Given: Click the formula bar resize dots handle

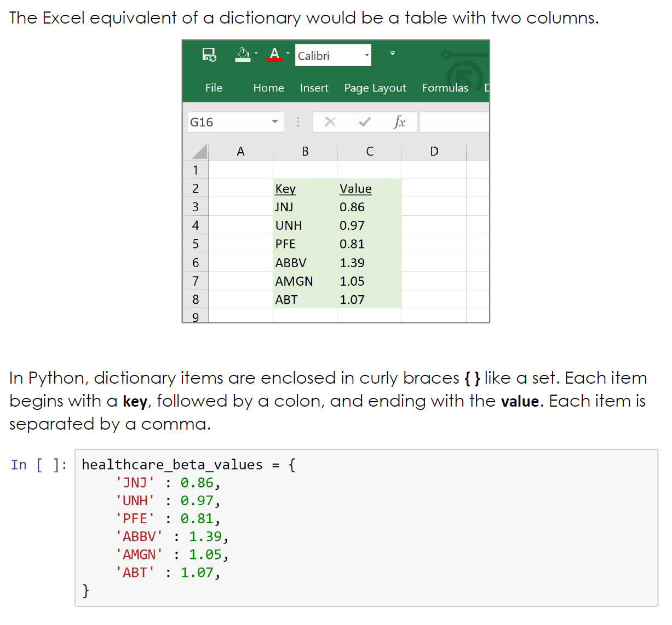Looking at the screenshot, I should coord(298,122).
